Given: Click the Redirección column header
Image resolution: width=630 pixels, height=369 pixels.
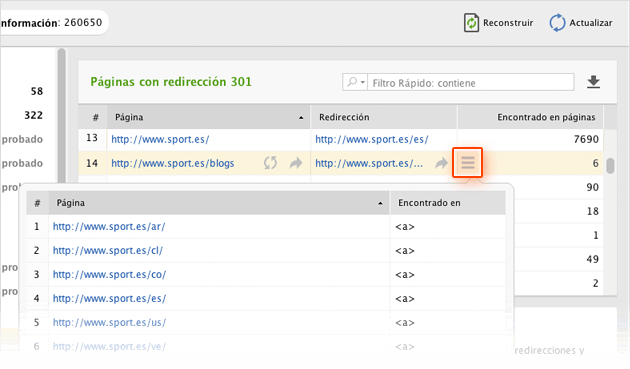Looking at the screenshot, I should pos(384,117).
